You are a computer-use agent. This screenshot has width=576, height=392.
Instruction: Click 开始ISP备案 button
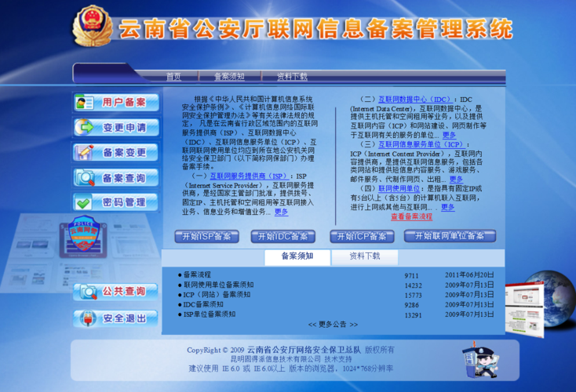pyautogui.click(x=207, y=236)
